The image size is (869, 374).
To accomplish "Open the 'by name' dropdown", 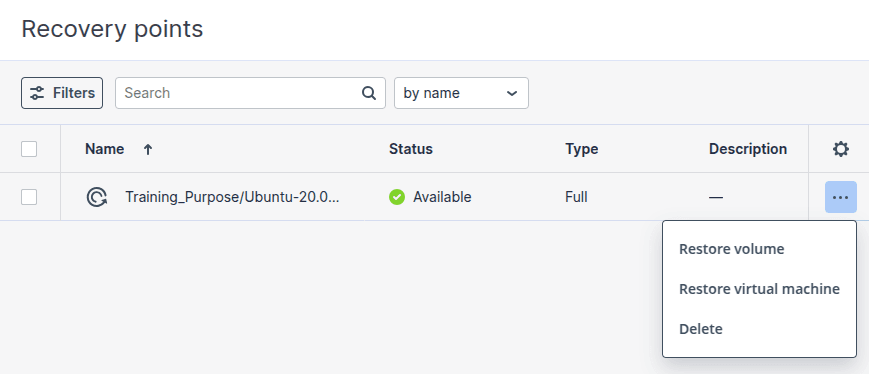I will click(461, 93).
